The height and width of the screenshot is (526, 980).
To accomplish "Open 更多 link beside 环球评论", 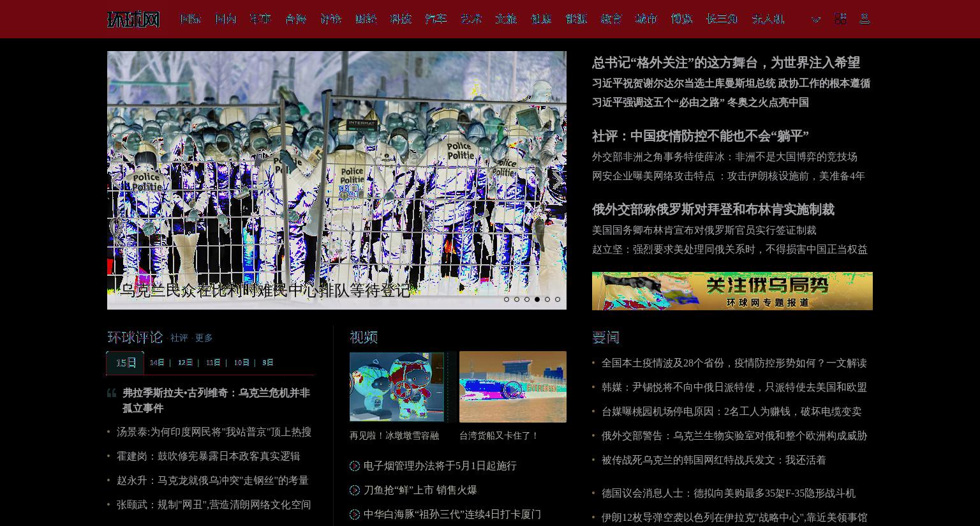I will pyautogui.click(x=204, y=338).
